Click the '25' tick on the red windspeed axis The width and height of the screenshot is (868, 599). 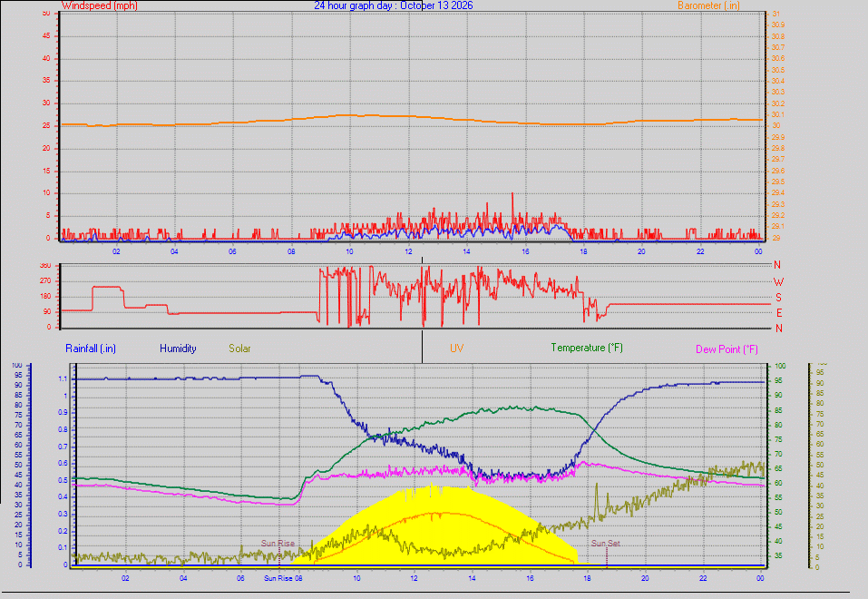point(46,126)
